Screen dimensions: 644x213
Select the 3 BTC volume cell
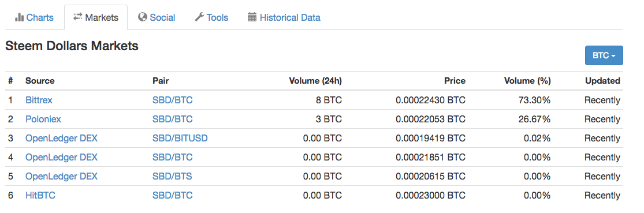329,119
